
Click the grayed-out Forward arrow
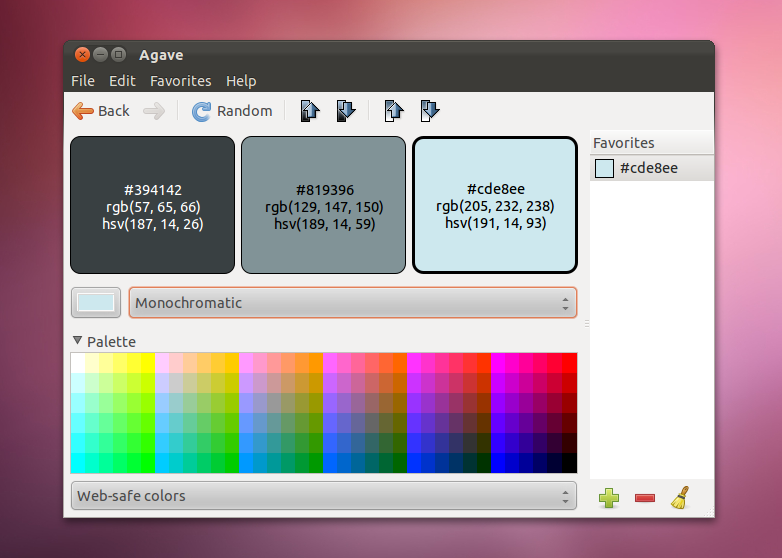154,111
